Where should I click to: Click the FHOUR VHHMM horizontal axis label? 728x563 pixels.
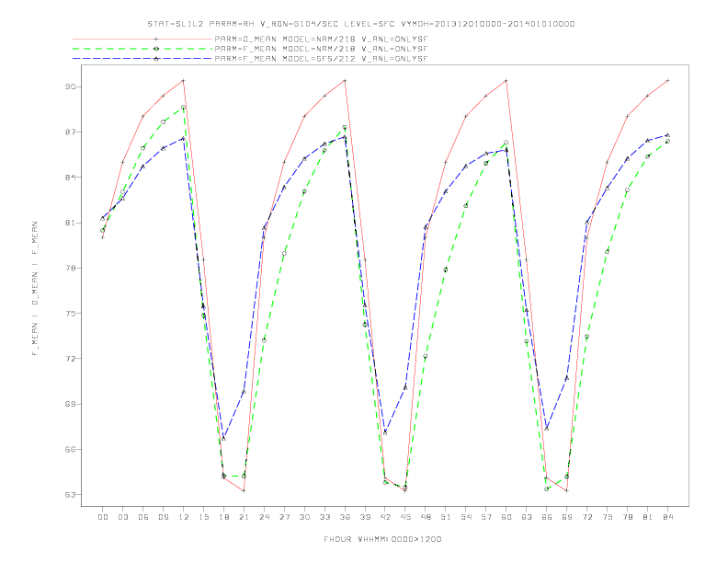coord(382,539)
